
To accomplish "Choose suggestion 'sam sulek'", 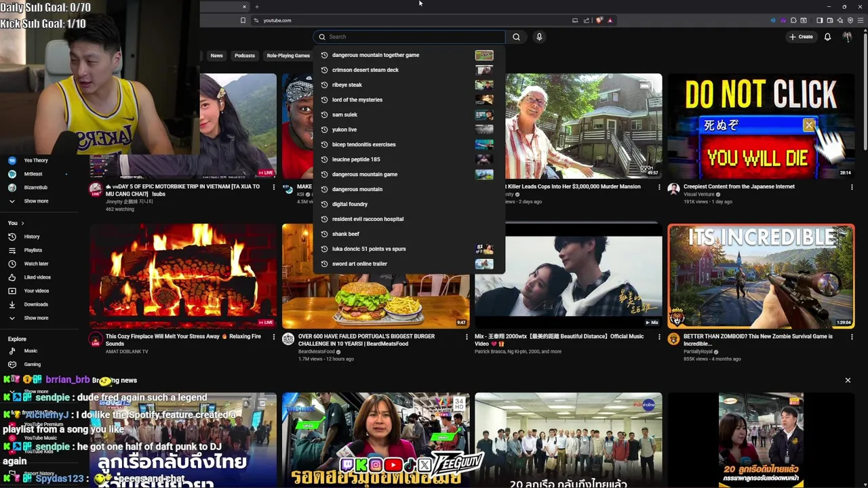I will point(409,115).
